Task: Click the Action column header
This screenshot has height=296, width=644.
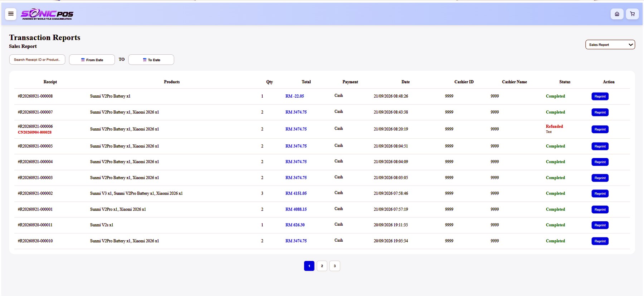Action: pos(609,82)
